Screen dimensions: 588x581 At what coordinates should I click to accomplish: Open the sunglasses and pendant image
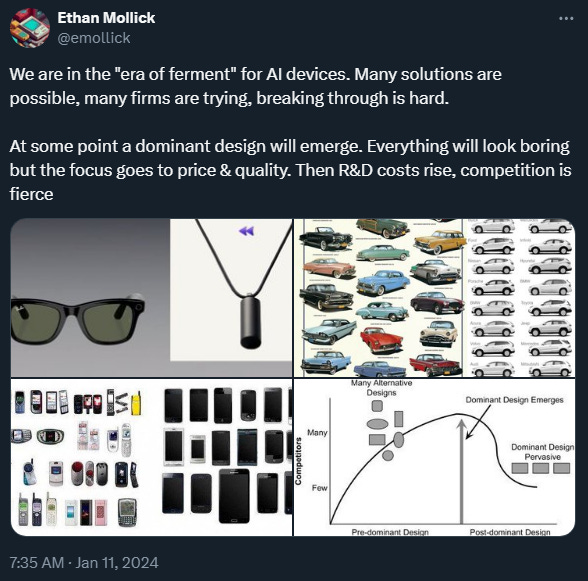(151, 298)
